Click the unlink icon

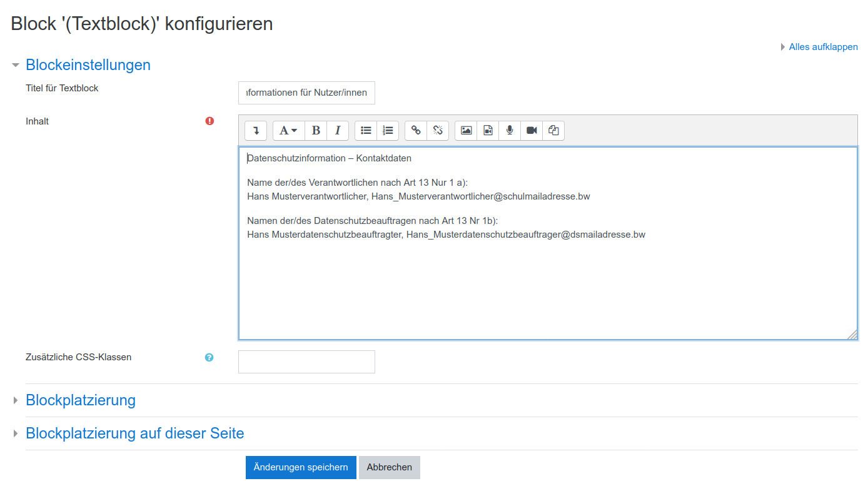click(438, 131)
